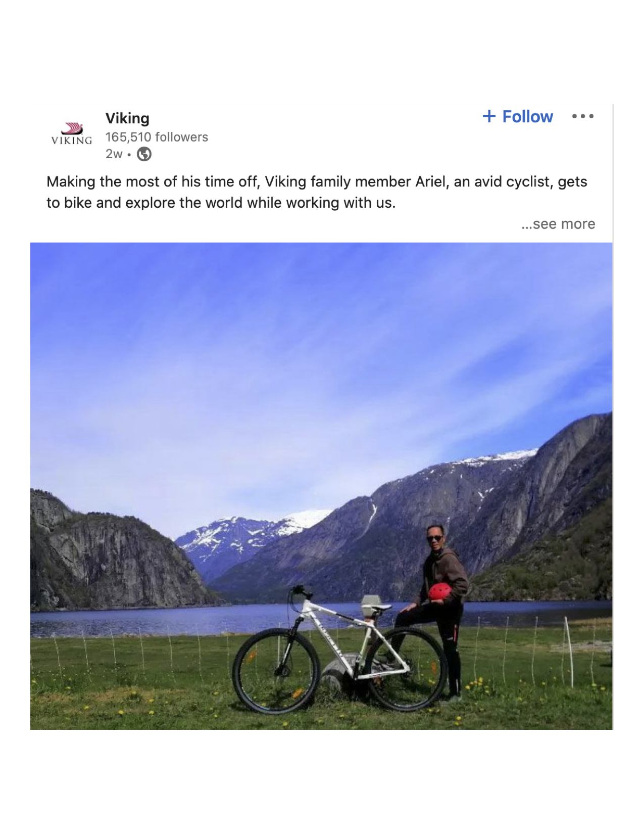
Task: Click the 2w post timestamp
Action: 114,154
